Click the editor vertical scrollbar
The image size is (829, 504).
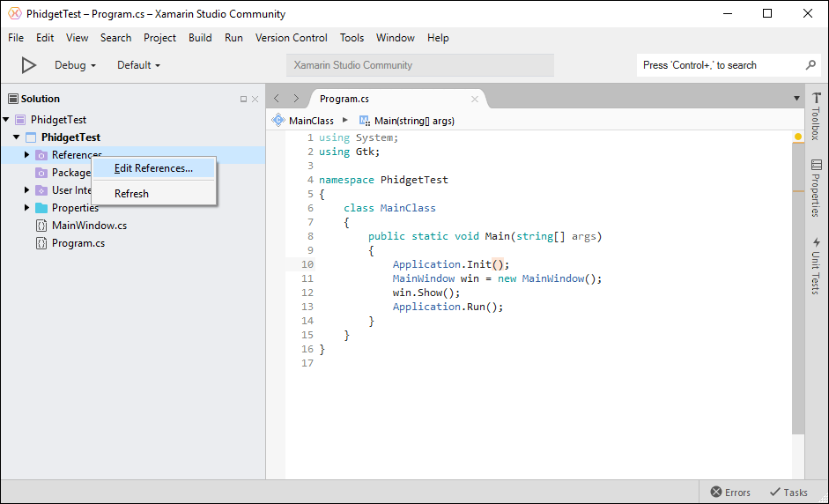(x=798, y=288)
